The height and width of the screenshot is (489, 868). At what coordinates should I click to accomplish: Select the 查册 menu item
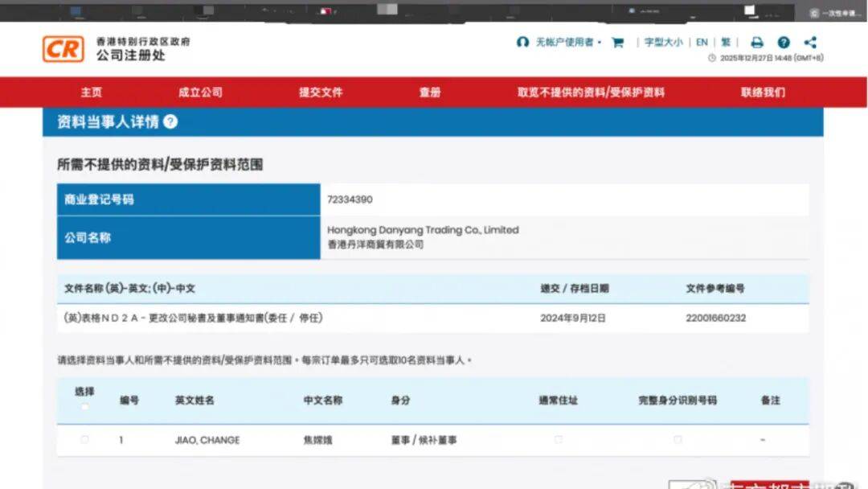click(430, 92)
